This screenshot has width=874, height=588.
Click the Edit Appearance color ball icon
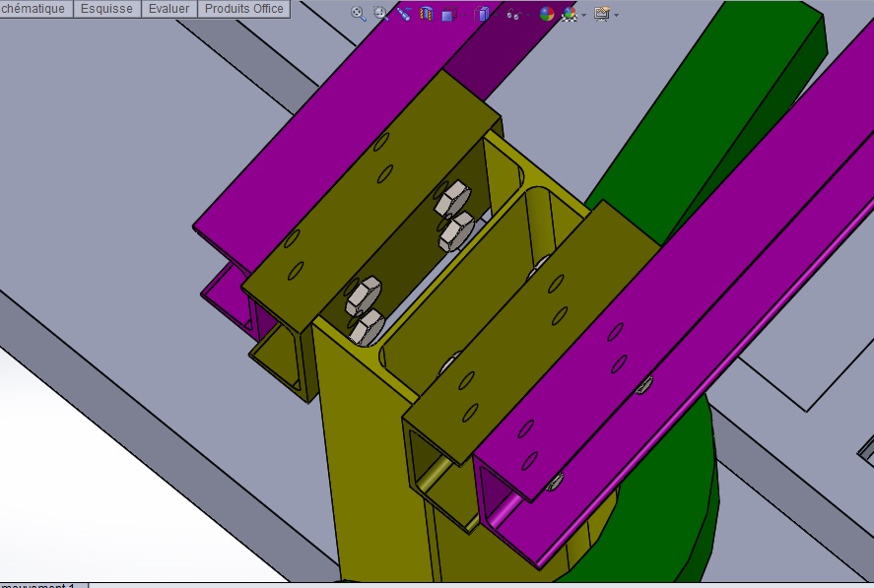547,14
